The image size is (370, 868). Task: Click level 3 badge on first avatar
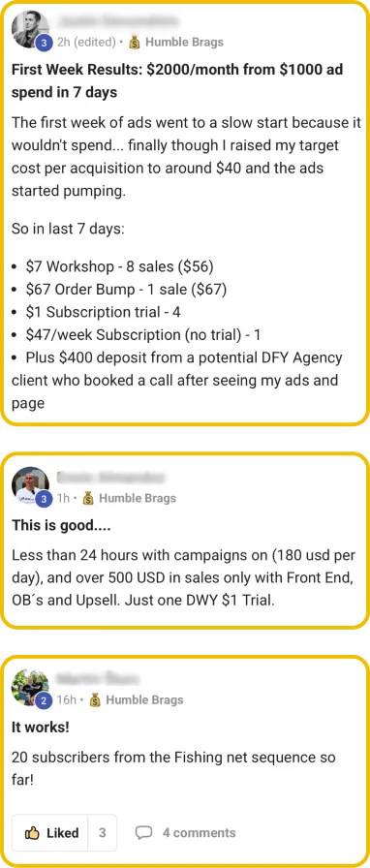click(44, 42)
